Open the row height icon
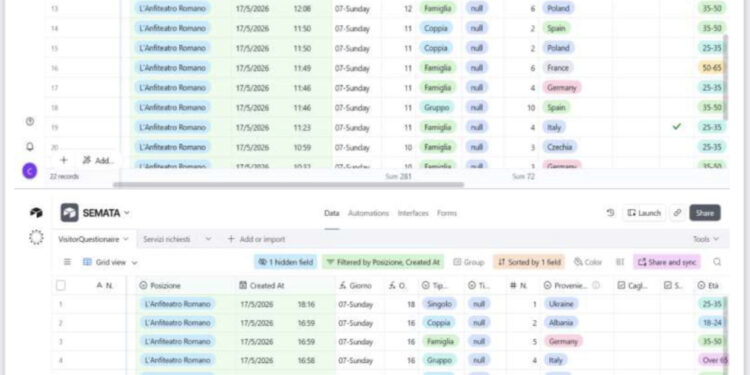Viewport: 750px width, 375px height. coord(620,262)
